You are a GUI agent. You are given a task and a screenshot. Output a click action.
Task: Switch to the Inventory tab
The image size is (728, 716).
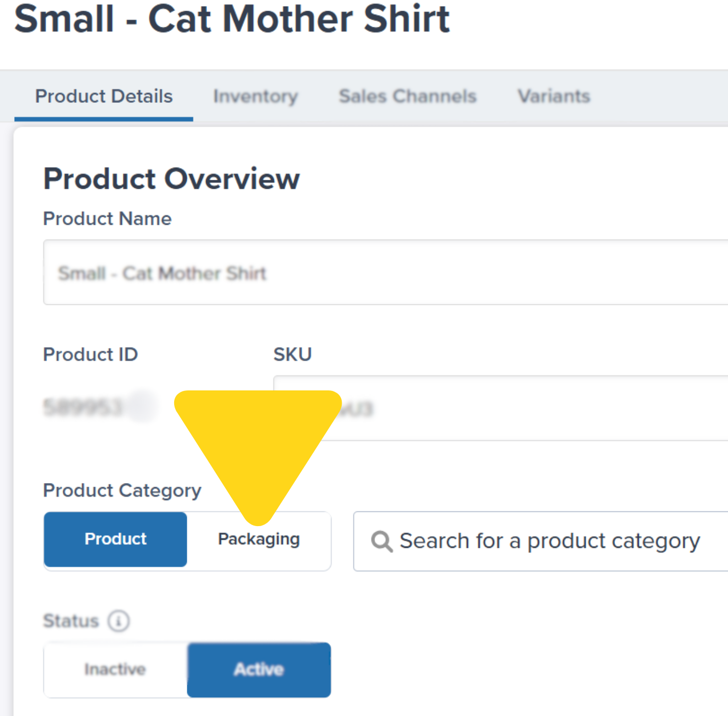(x=255, y=96)
